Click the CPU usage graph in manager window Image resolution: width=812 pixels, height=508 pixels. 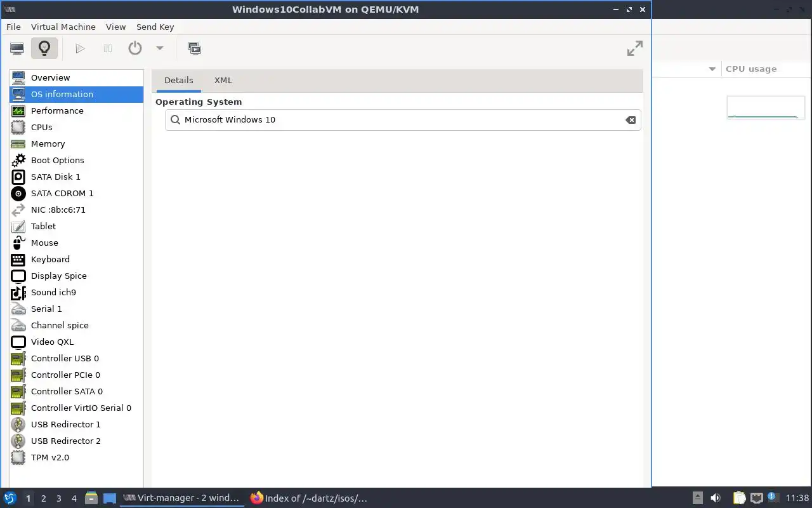(766, 107)
